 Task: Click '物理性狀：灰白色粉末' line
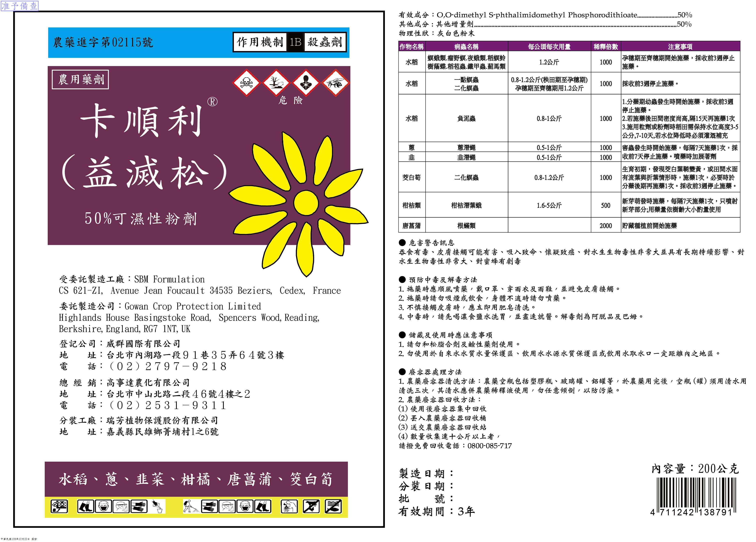(437, 33)
